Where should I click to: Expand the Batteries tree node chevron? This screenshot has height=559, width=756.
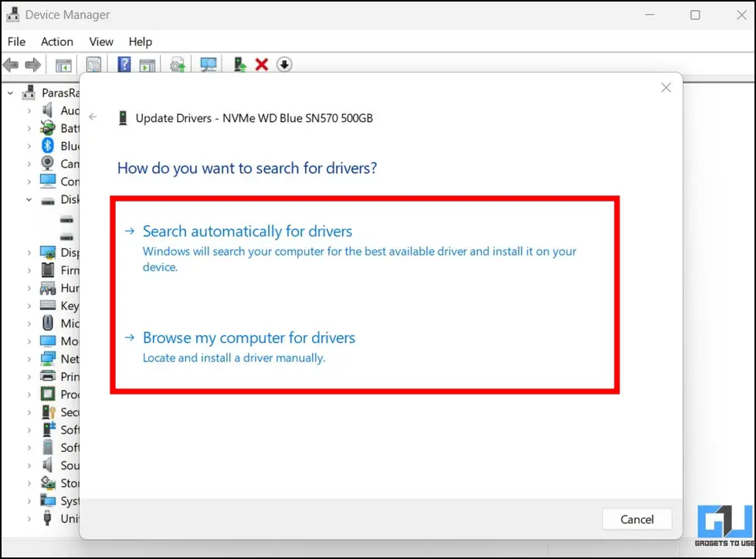29,129
